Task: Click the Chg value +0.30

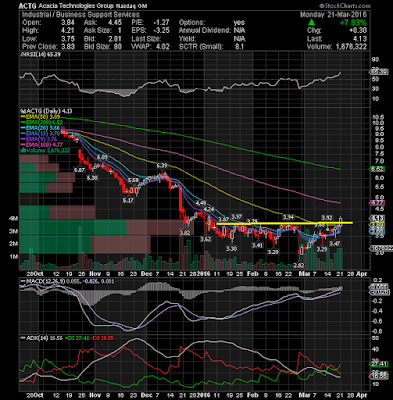Action: click(x=358, y=31)
